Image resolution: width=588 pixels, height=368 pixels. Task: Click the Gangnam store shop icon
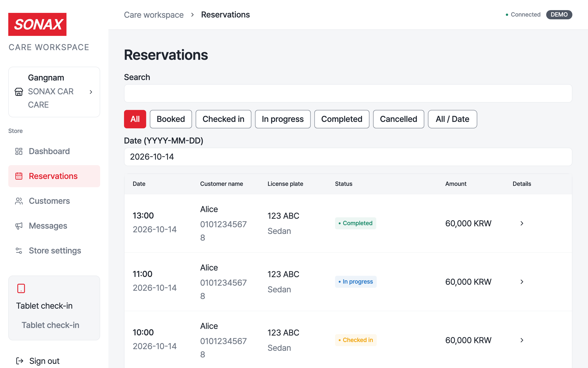coord(19,92)
